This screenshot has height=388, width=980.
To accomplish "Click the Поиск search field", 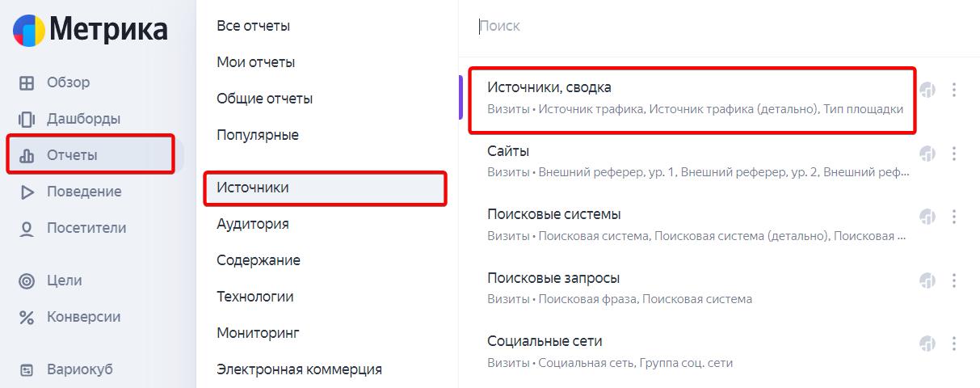I will (x=711, y=27).
